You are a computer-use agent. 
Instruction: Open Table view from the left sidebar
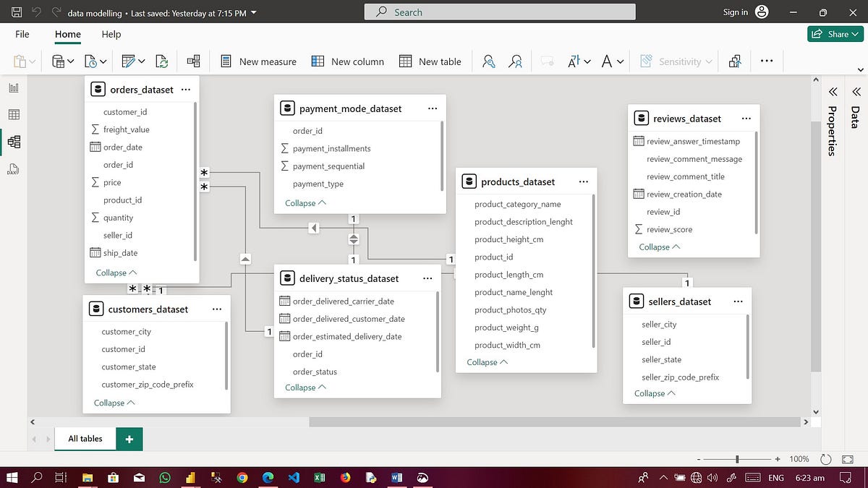[x=13, y=114]
